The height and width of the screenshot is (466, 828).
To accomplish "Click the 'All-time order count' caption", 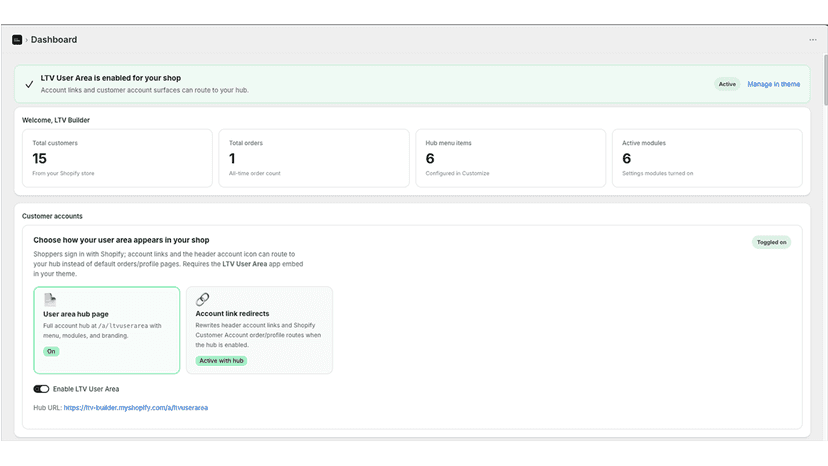I will 255,173.
